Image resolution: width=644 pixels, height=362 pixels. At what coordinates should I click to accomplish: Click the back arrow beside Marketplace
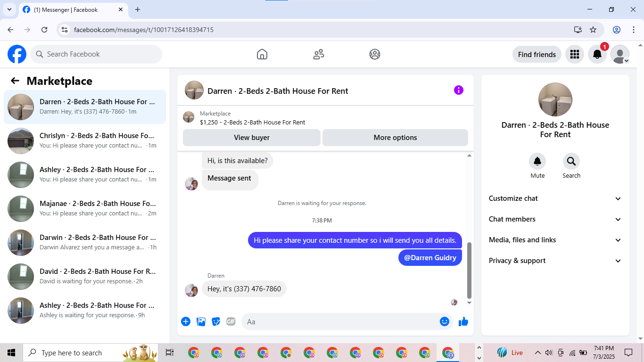(x=15, y=81)
